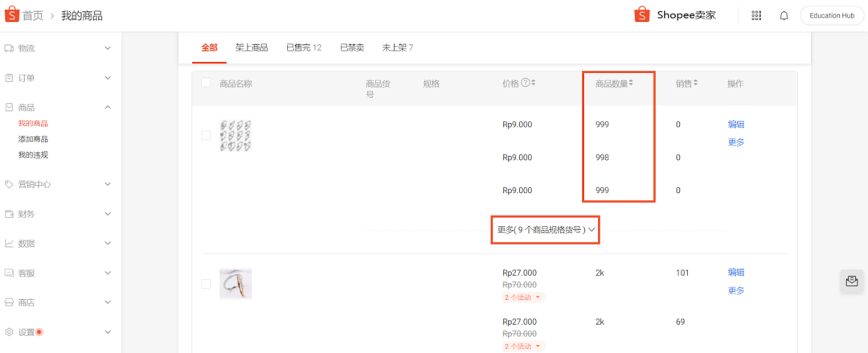
Task: Go to 添加商品 in the sidebar
Action: click(33, 139)
